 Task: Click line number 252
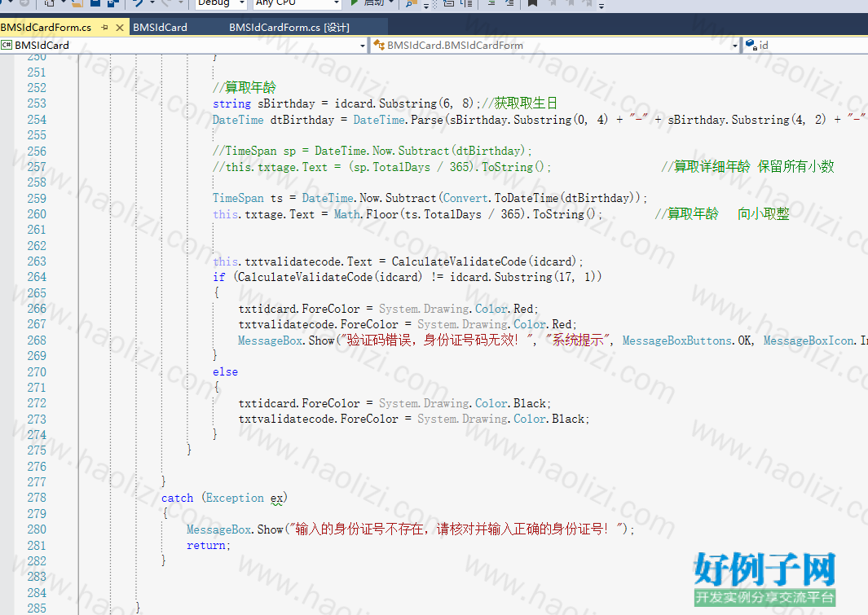coord(37,88)
